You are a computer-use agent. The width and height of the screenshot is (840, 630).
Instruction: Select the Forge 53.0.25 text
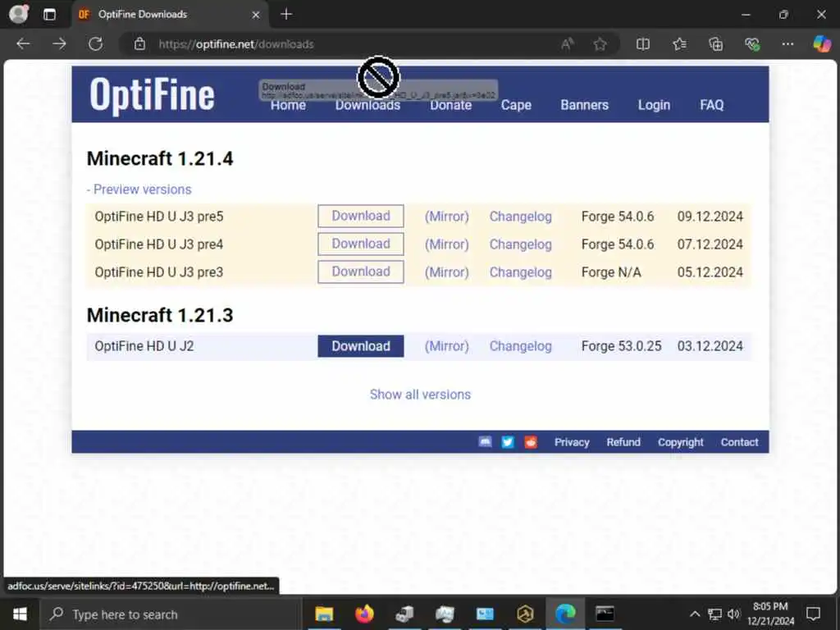click(x=621, y=346)
